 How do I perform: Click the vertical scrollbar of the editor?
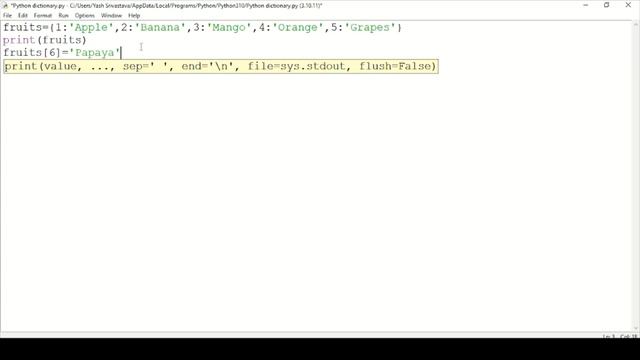pos(636,176)
